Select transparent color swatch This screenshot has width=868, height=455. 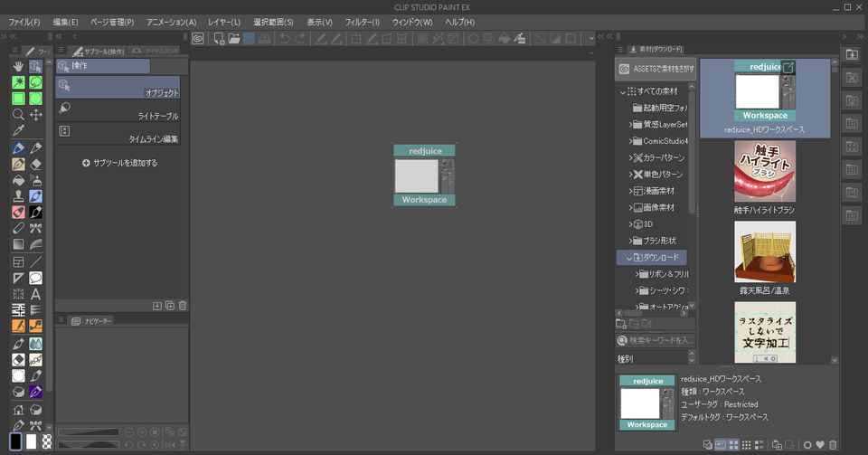[47, 441]
